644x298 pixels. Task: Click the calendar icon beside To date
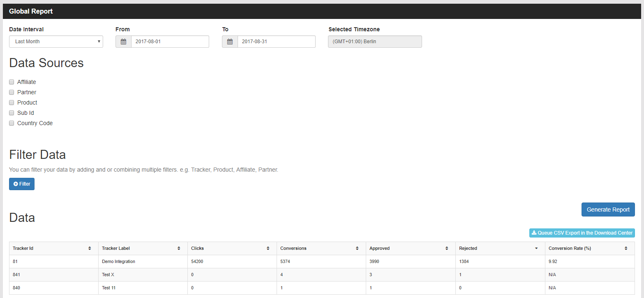pyautogui.click(x=230, y=42)
